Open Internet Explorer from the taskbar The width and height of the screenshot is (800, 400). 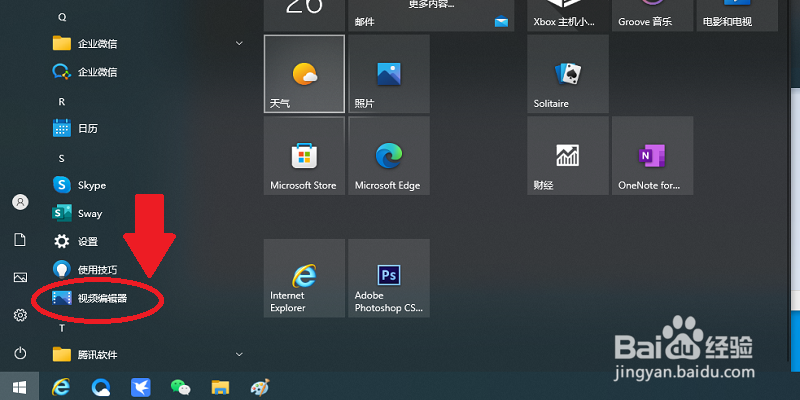tap(61, 388)
